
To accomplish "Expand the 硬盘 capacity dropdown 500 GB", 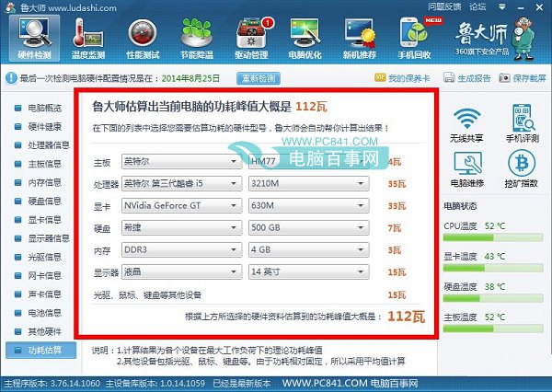I will [309, 228].
